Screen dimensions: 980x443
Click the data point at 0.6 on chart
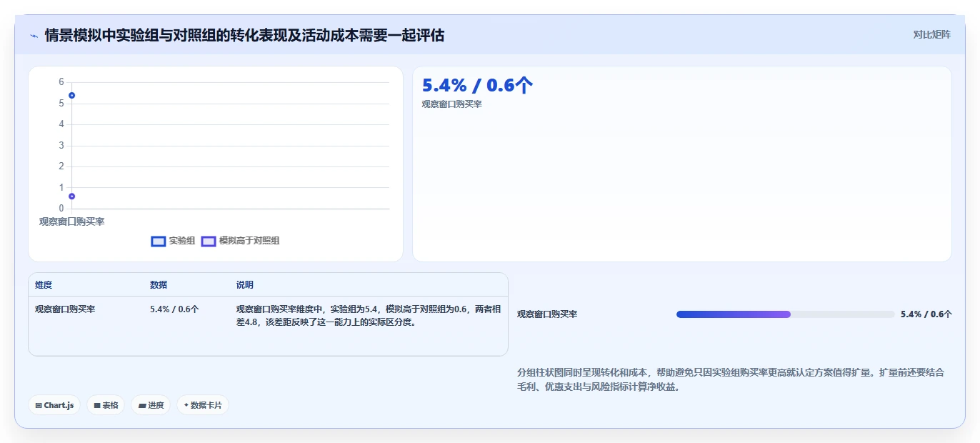(72, 196)
